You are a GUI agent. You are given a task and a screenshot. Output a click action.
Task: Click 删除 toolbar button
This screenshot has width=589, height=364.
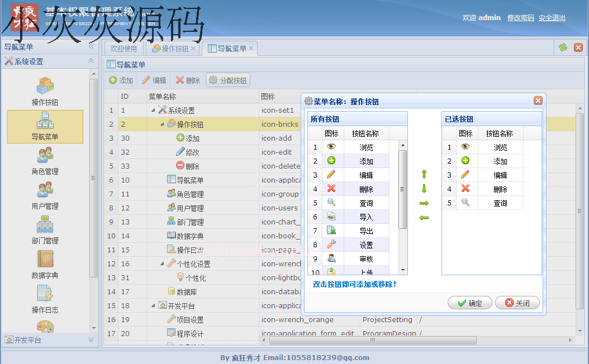click(x=188, y=80)
